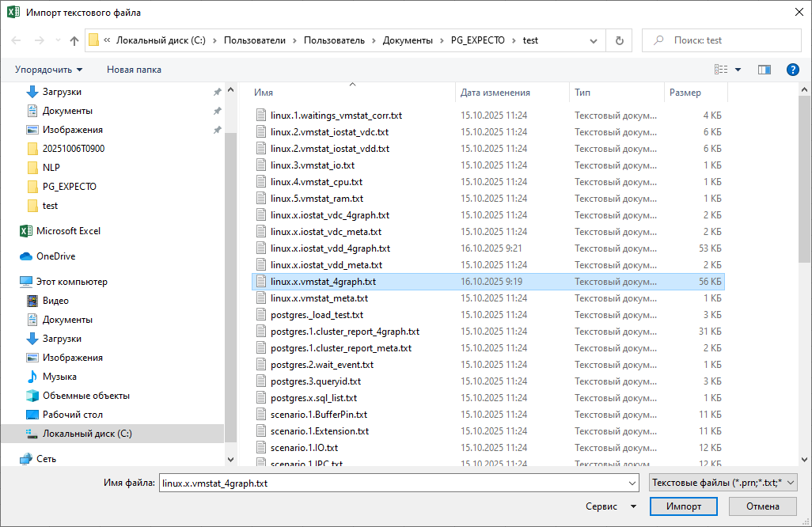This screenshot has width=812, height=527.
Task: Open Видео folder in sidebar
Action: pos(55,301)
